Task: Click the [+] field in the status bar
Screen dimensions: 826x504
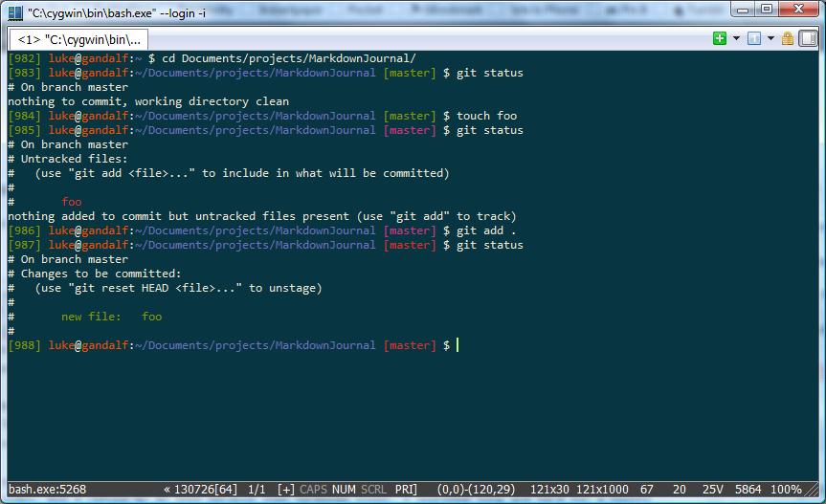Action: [285, 490]
